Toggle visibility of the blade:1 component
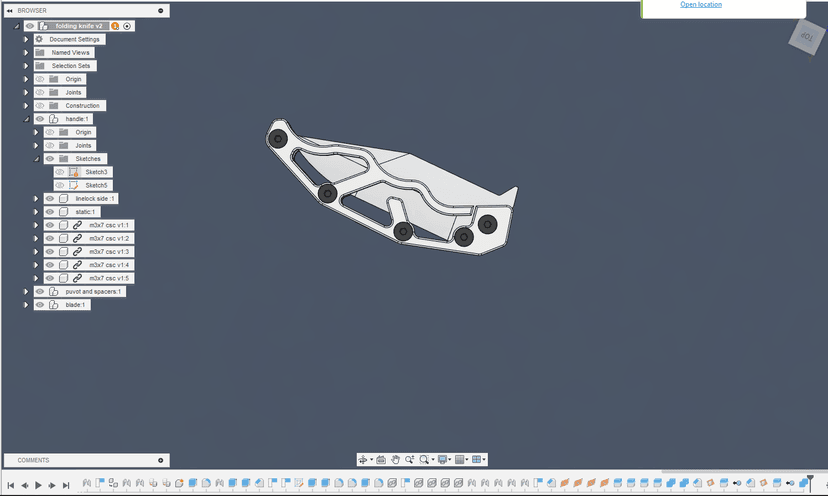The height and width of the screenshot is (496, 828). pos(40,305)
